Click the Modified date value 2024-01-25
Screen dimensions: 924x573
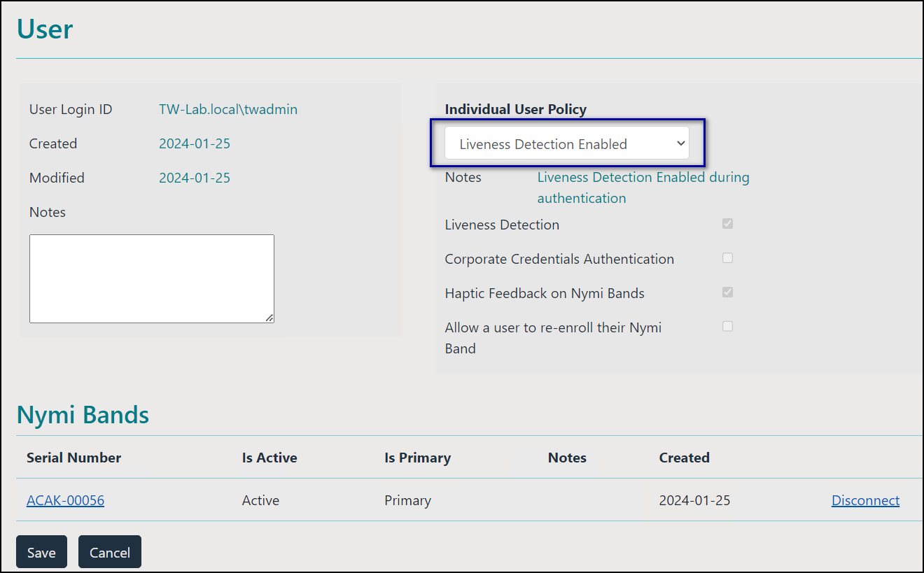[x=195, y=178]
